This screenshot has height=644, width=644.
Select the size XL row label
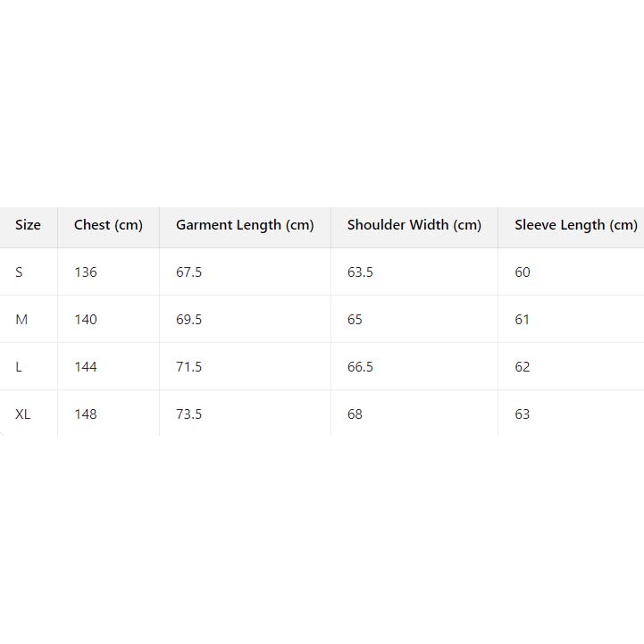(x=23, y=414)
